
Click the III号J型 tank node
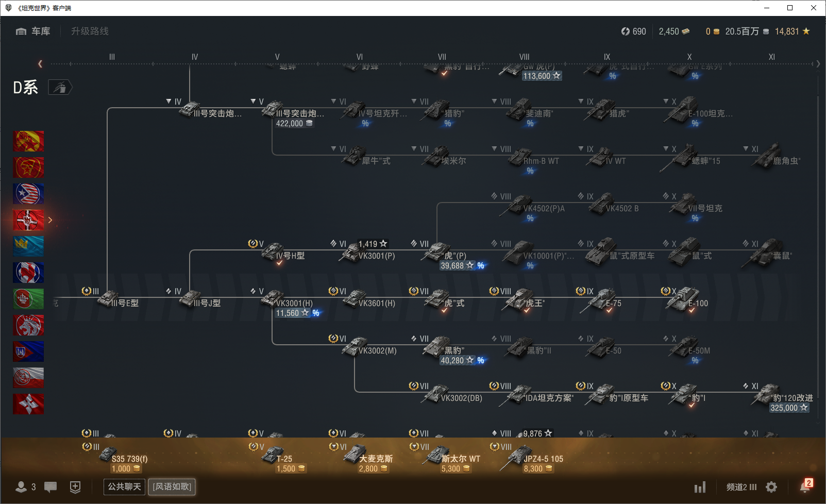tap(200, 300)
